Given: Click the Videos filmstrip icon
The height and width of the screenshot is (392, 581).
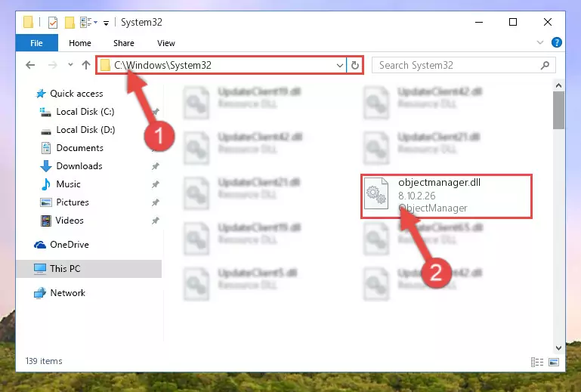Looking at the screenshot, I should pyautogui.click(x=46, y=221).
